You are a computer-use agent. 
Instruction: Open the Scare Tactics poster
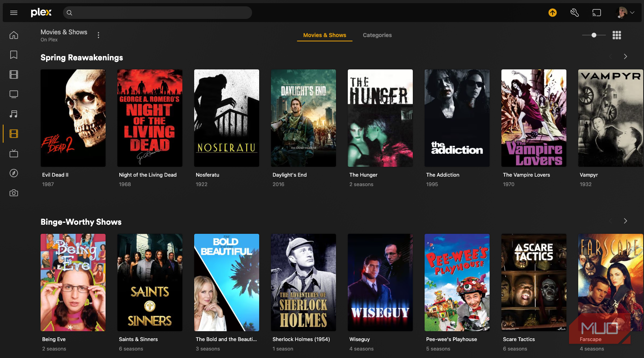pyautogui.click(x=534, y=282)
